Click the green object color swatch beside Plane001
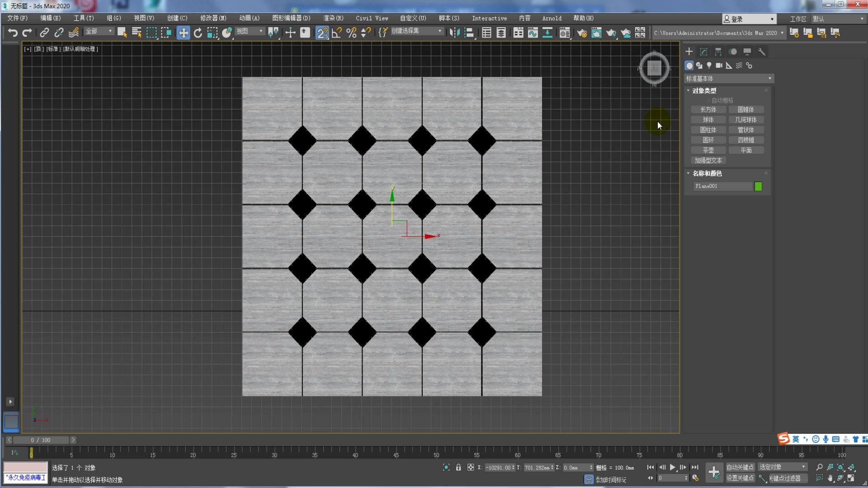The image size is (868, 488). tap(759, 186)
